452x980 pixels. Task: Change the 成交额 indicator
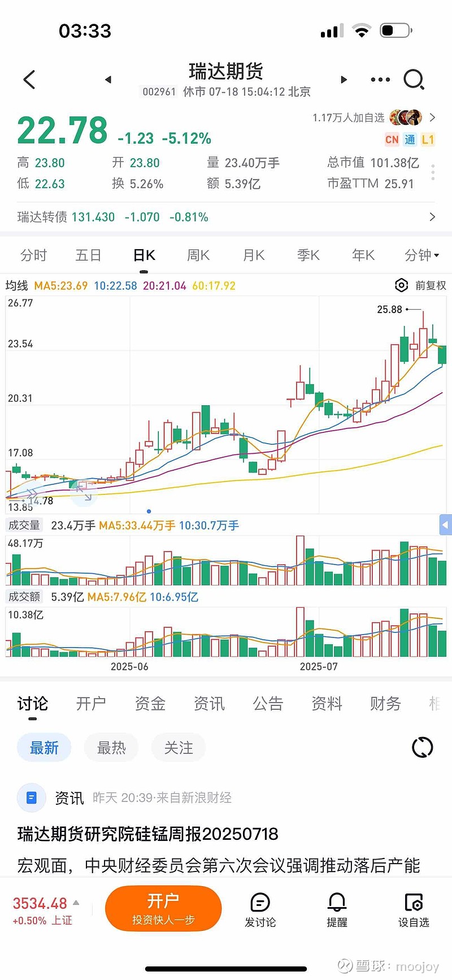tap(24, 597)
